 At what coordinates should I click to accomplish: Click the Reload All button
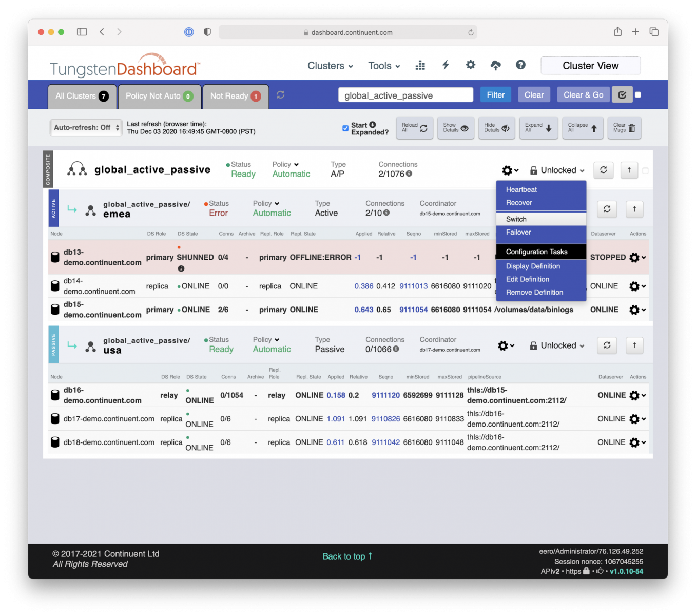pos(415,128)
